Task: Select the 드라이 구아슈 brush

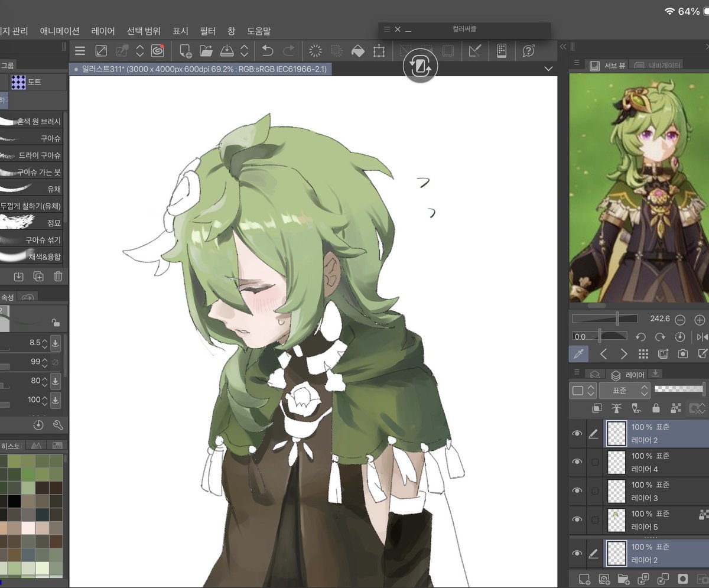Action: point(31,155)
